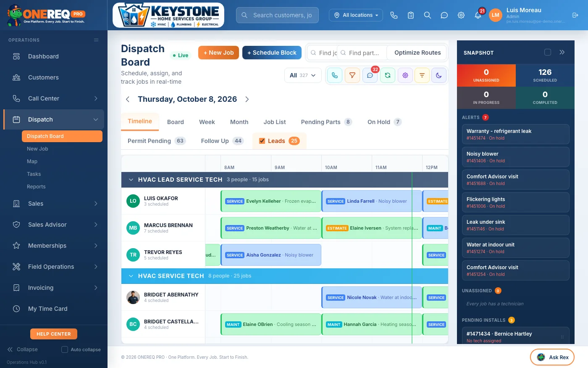Click the Schedule Block button
Image resolution: width=588 pixels, height=368 pixels.
coord(272,53)
